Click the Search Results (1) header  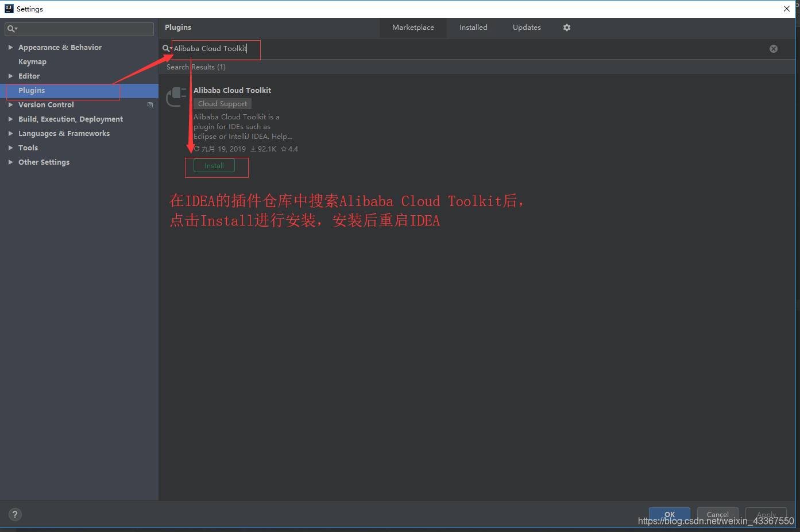pyautogui.click(x=196, y=67)
